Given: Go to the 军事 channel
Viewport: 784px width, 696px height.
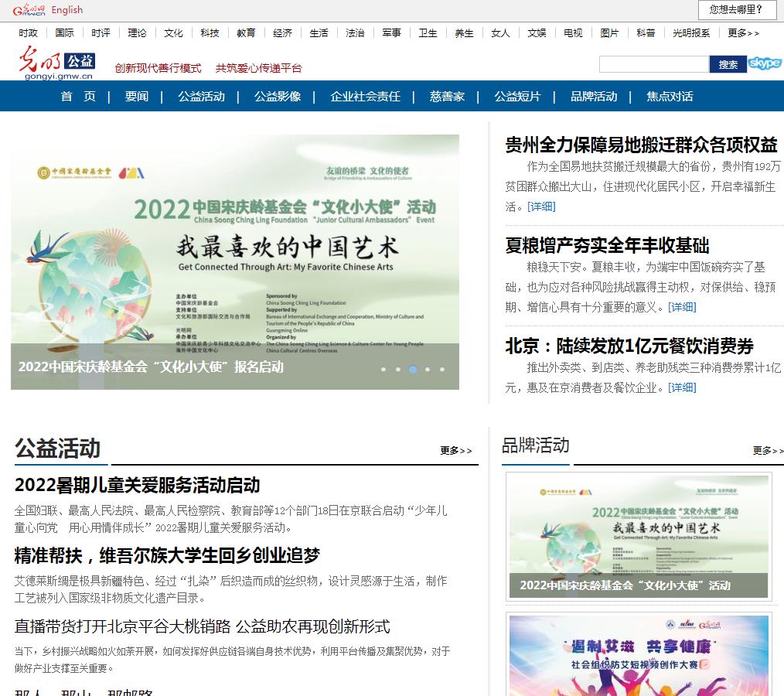Looking at the screenshot, I should coord(391,33).
